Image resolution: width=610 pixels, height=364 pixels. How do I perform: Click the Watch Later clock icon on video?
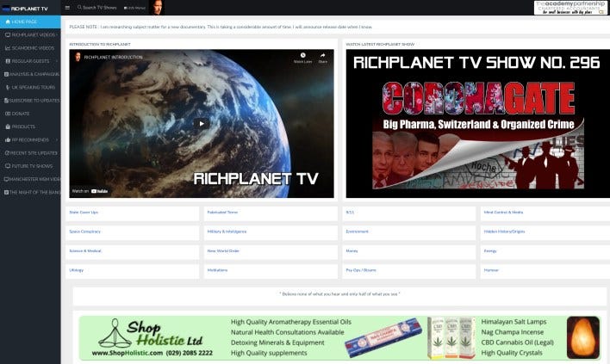click(x=302, y=55)
